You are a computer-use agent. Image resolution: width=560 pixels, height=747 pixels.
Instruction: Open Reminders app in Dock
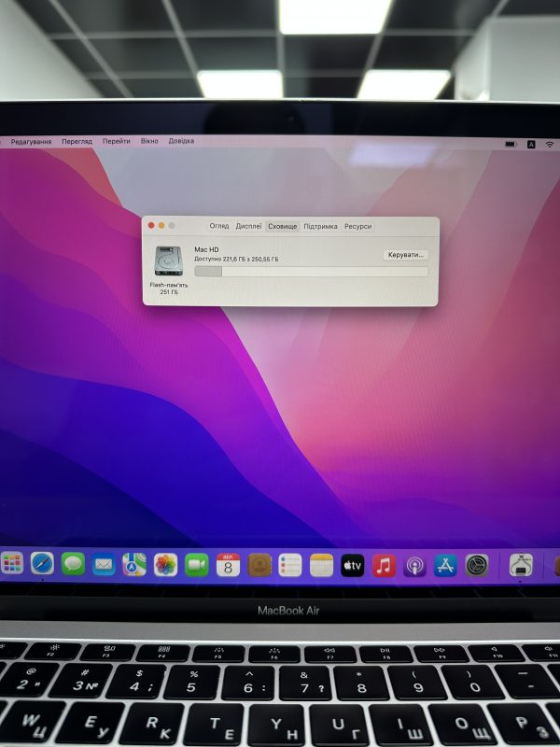pos(290,566)
